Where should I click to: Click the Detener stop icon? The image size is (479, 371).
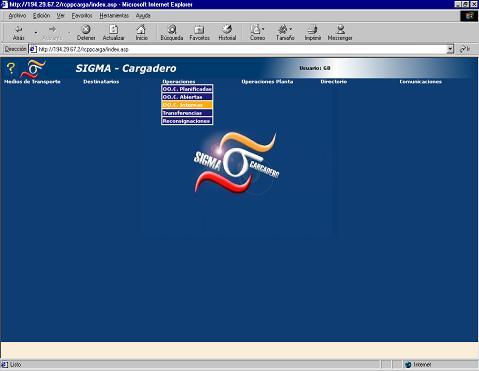point(86,29)
